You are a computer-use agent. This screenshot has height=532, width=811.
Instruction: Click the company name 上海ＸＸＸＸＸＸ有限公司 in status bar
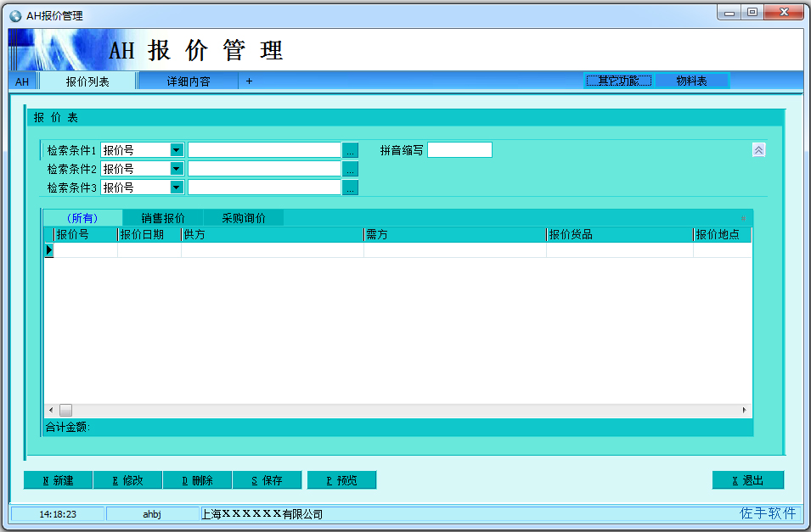[x=262, y=514]
